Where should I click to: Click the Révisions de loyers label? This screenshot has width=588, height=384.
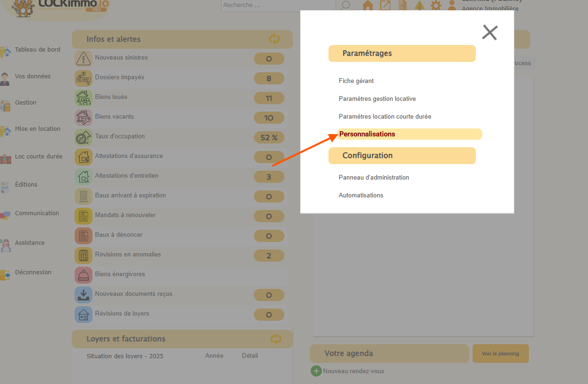tap(122, 314)
